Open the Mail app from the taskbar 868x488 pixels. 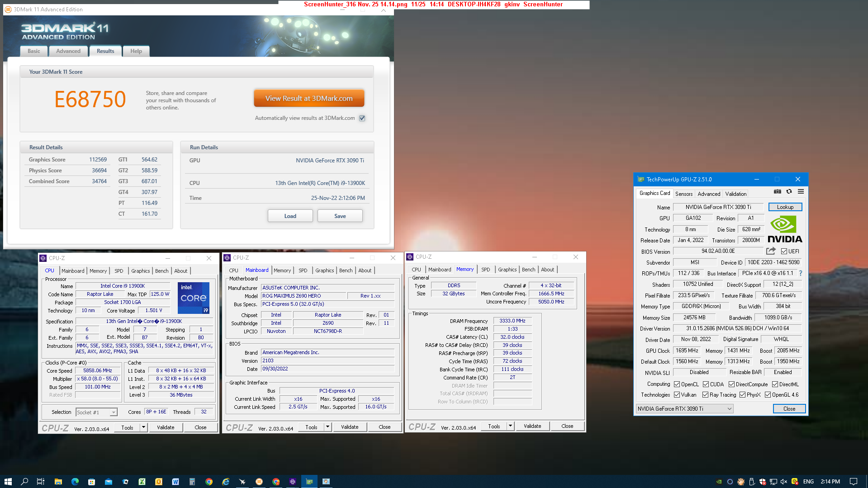pos(108,482)
